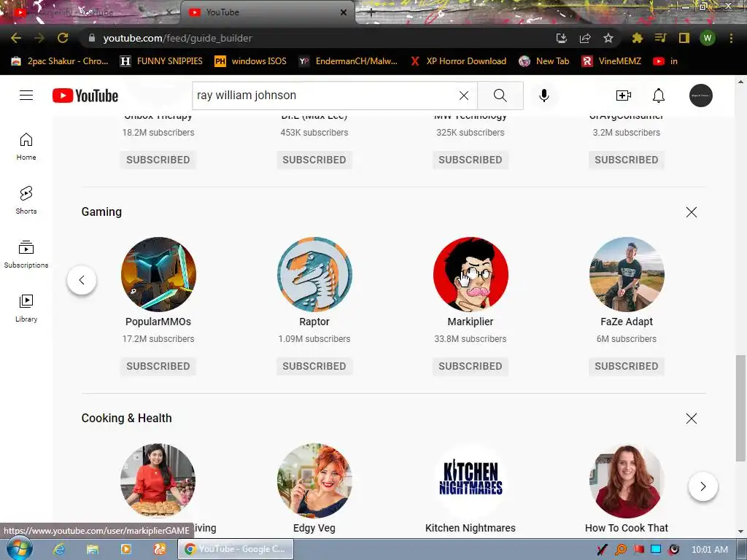Open the Windows Start orb
The width and height of the screenshot is (747, 560).
[x=19, y=549]
